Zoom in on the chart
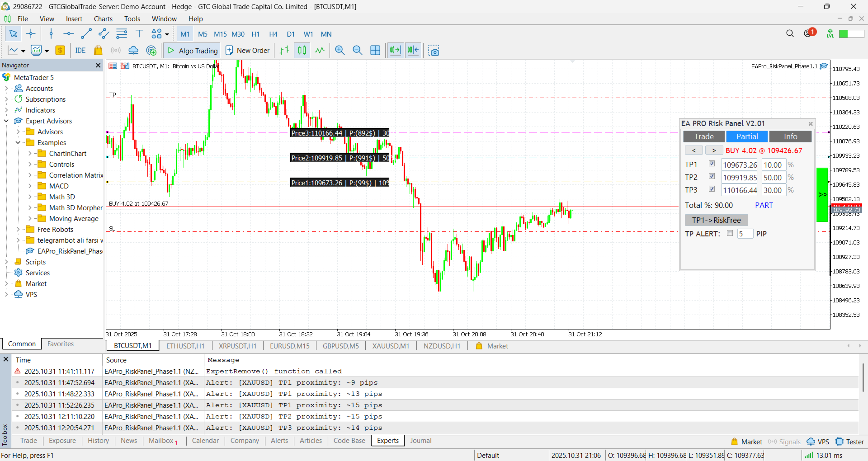868x461 pixels. tap(340, 51)
